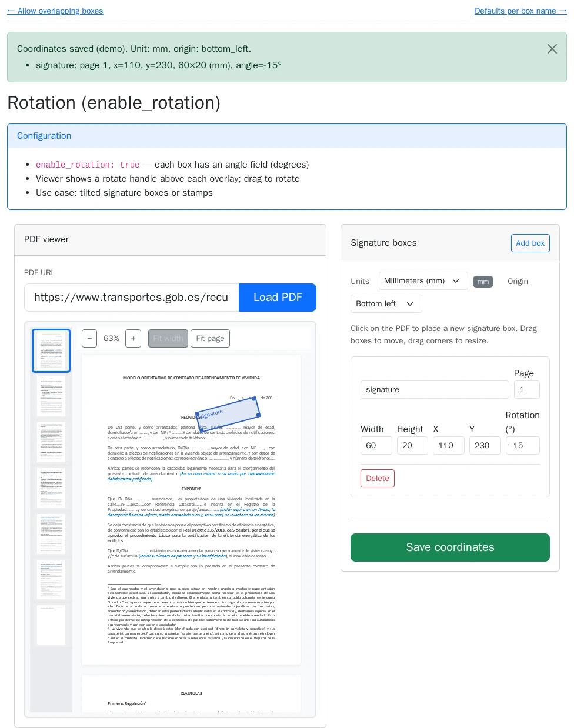Click the Fit page button
This screenshot has height=728, width=574.
[x=210, y=339]
